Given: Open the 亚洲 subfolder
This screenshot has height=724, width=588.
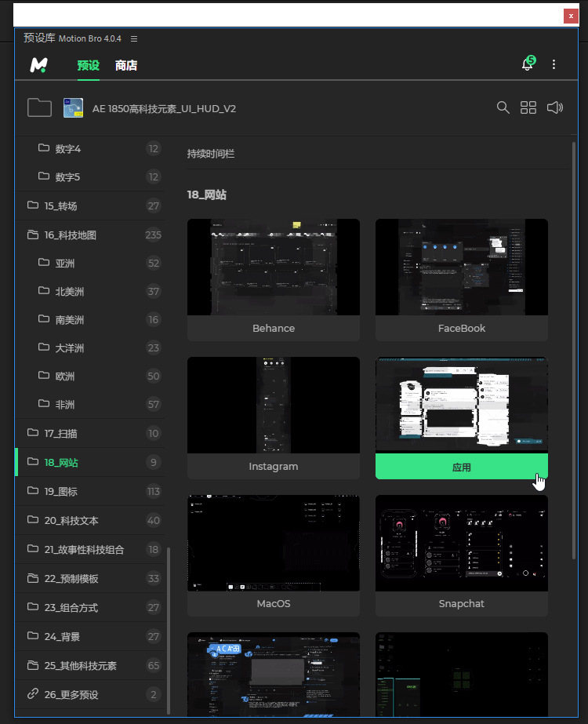Looking at the screenshot, I should [x=90, y=264].
